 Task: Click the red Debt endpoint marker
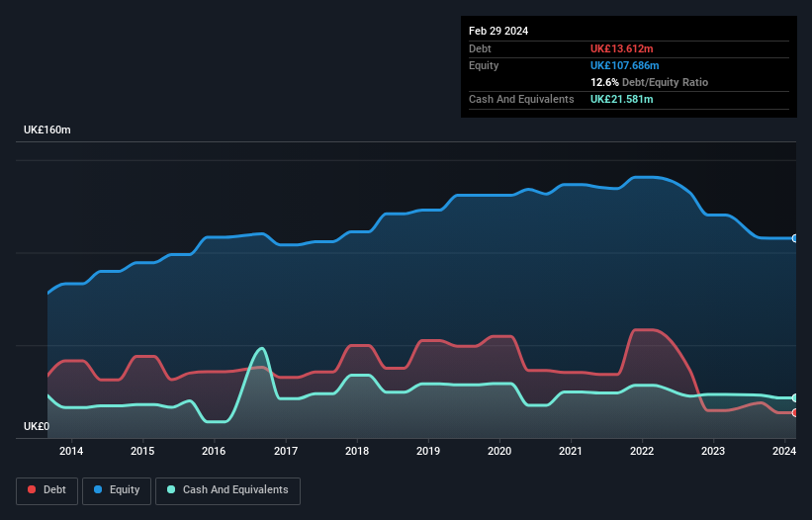795,413
